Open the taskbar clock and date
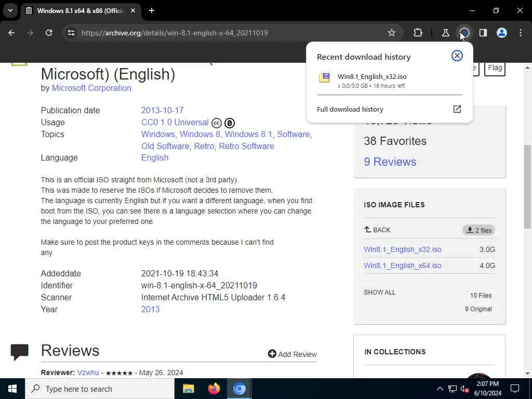Screen dimensions: 532x399 click(487, 389)
